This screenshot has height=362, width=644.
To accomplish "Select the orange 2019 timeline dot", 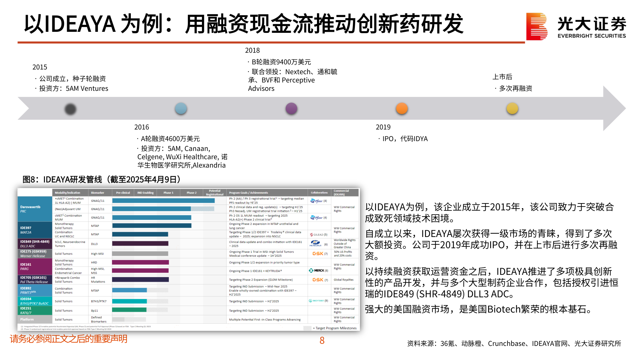I will (x=402, y=108).
